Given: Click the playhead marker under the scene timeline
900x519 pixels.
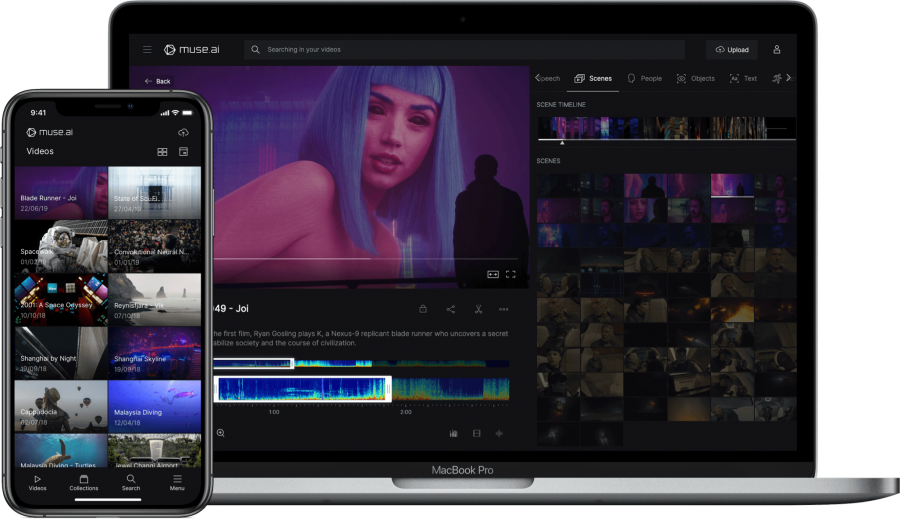Looking at the screenshot, I should click(x=562, y=143).
